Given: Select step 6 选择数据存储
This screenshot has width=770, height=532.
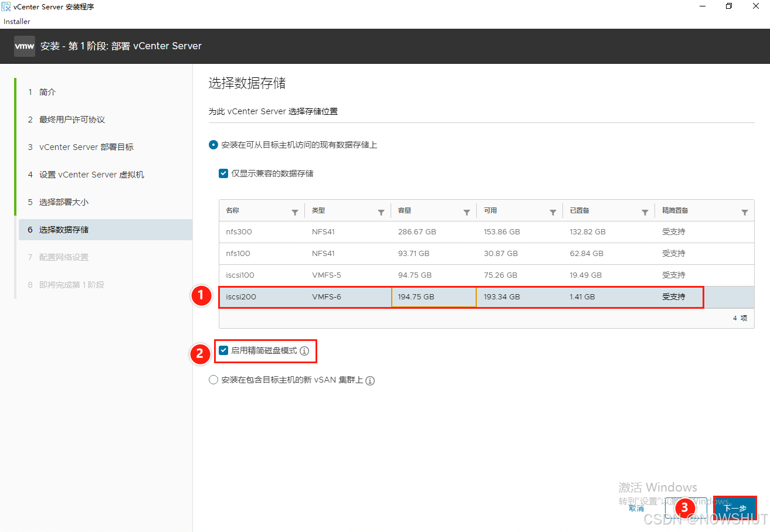Looking at the screenshot, I should (x=104, y=230).
